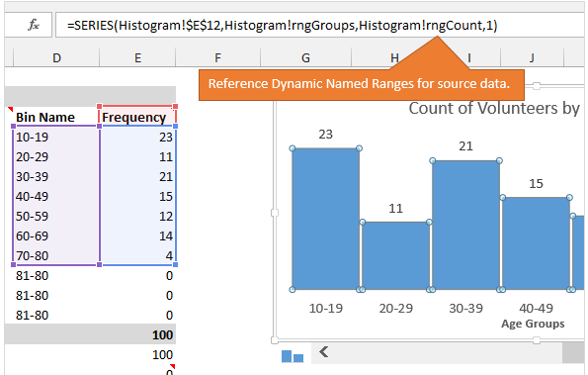Click inside the SERIES formula bar
The width and height of the screenshot is (588, 375).
pyautogui.click(x=319, y=25)
